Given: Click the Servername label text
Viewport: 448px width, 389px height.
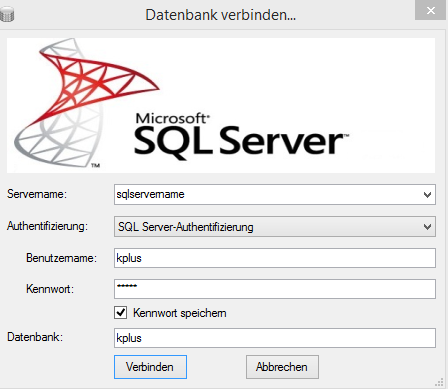Looking at the screenshot, I should pos(37,194).
